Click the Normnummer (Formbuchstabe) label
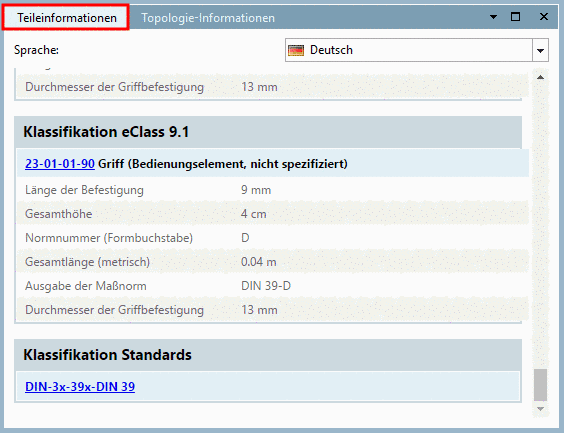The width and height of the screenshot is (564, 433). pos(109,238)
